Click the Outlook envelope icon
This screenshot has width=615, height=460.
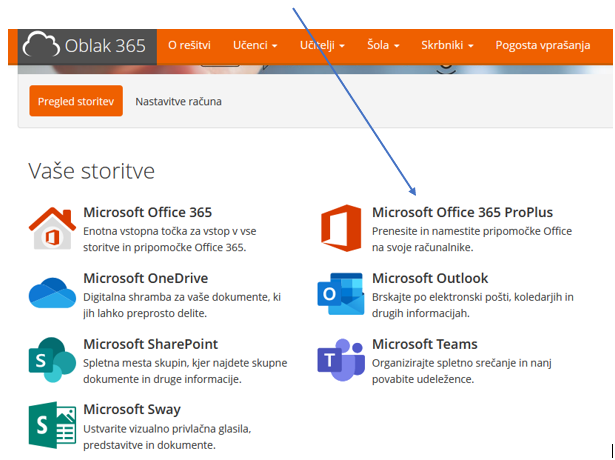tap(341, 294)
